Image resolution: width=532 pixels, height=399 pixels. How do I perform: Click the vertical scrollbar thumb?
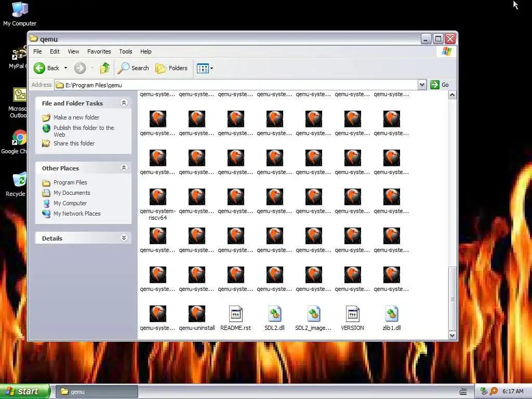pyautogui.click(x=452, y=299)
